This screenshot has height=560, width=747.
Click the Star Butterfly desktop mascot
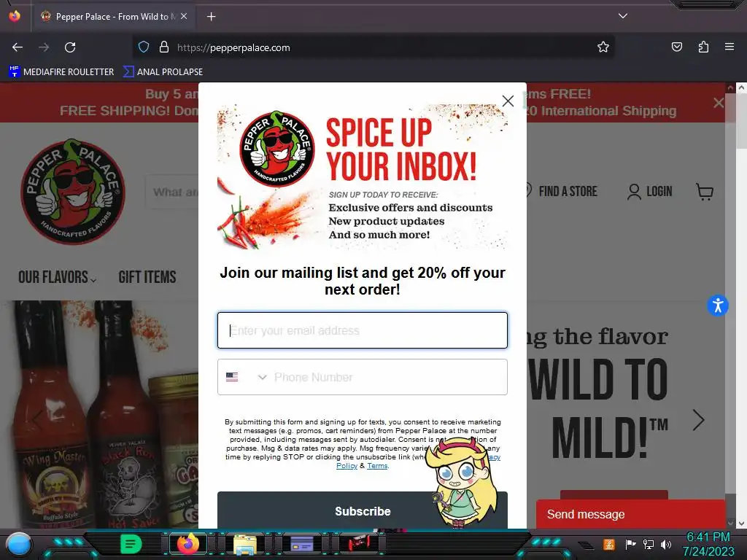click(x=461, y=481)
